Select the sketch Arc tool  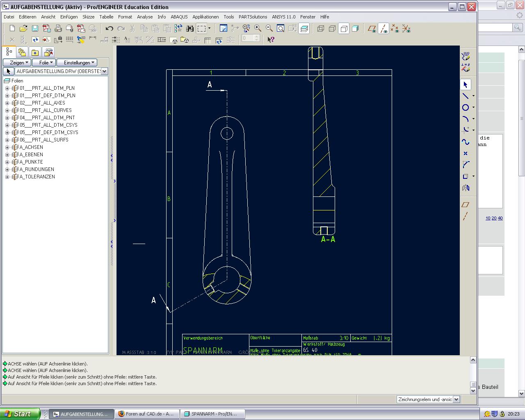click(x=466, y=119)
